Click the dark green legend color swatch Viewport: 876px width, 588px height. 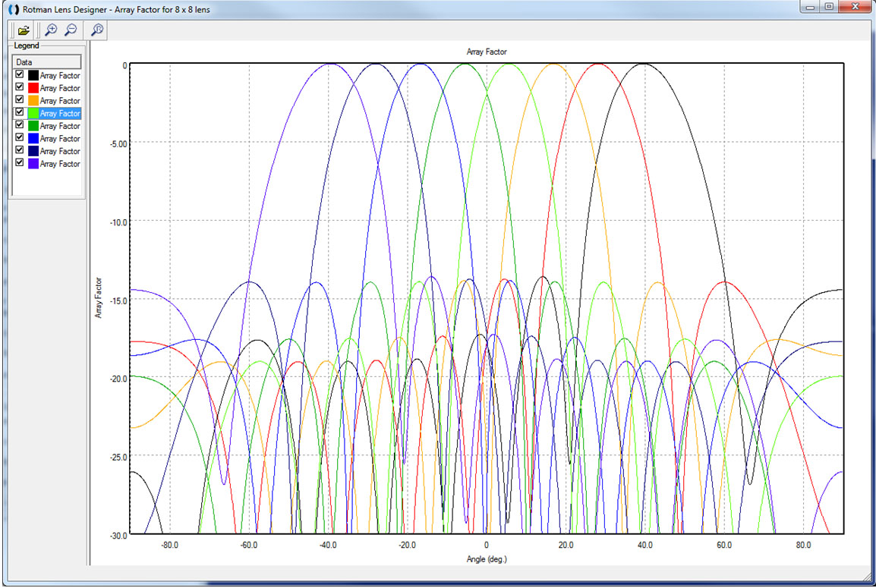(x=33, y=126)
